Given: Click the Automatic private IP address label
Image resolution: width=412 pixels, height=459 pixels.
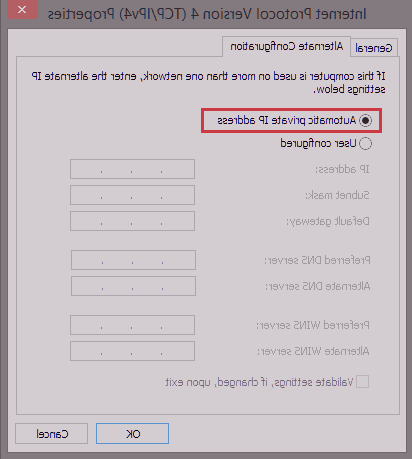Looking at the screenshot, I should 287,120.
